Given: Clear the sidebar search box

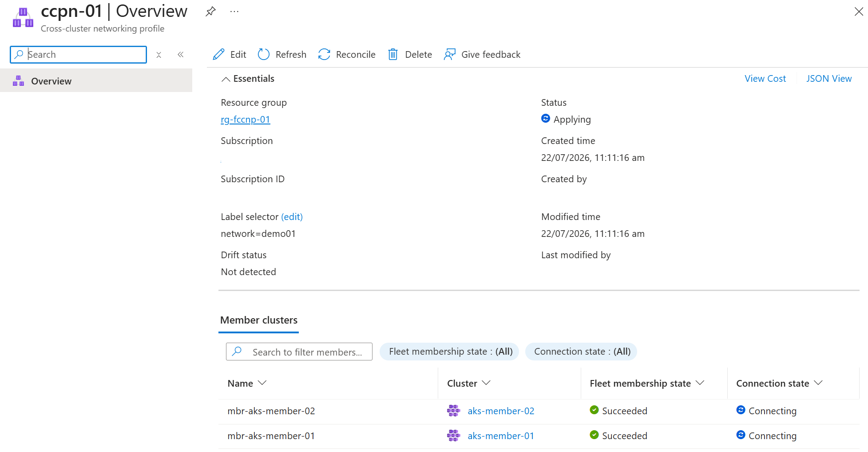Looking at the screenshot, I should tap(159, 55).
